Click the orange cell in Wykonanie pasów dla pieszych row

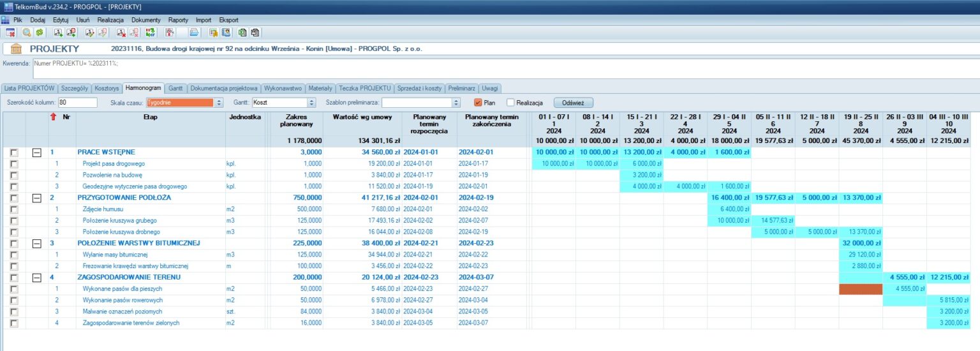click(x=860, y=288)
